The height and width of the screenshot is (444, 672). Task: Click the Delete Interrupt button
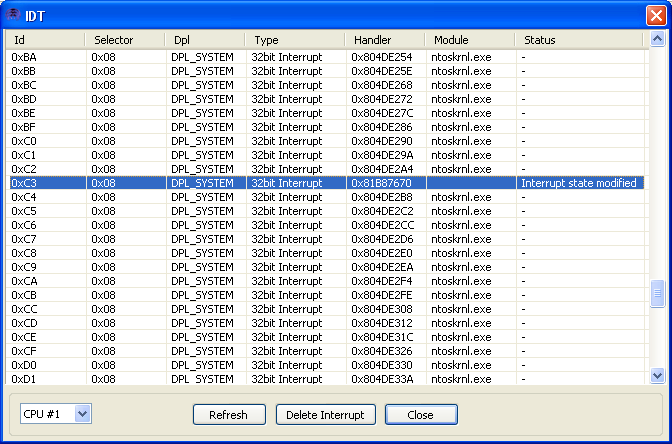[x=325, y=415]
